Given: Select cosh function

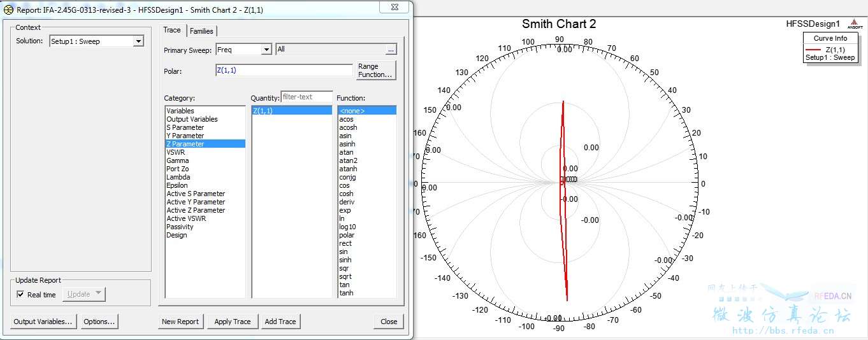Looking at the screenshot, I should coord(367,194).
